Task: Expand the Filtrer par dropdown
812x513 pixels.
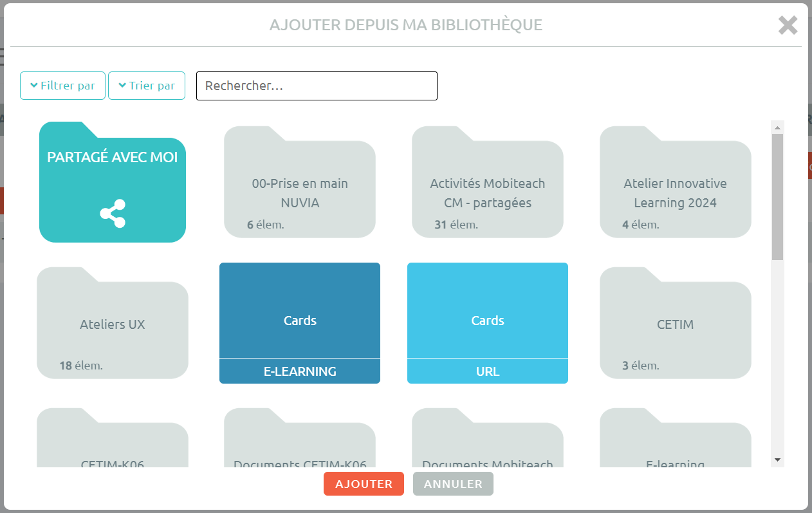Action: tap(62, 86)
